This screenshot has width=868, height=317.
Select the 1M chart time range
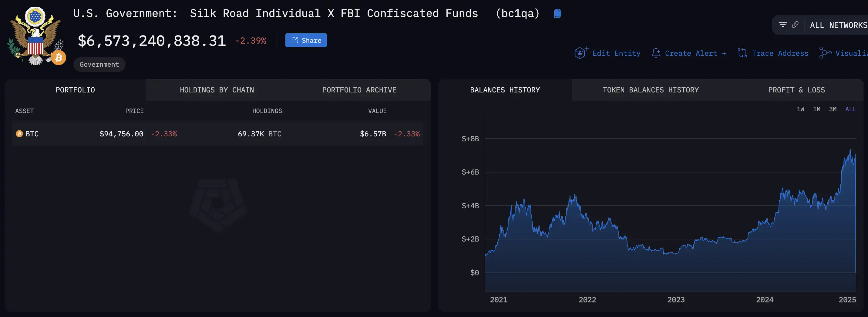click(816, 109)
